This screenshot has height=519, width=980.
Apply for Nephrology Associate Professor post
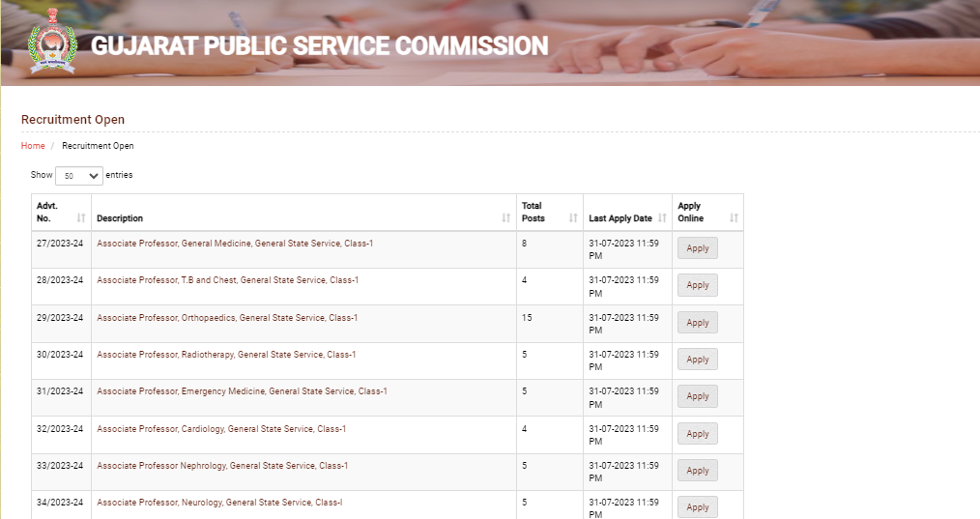(x=698, y=471)
